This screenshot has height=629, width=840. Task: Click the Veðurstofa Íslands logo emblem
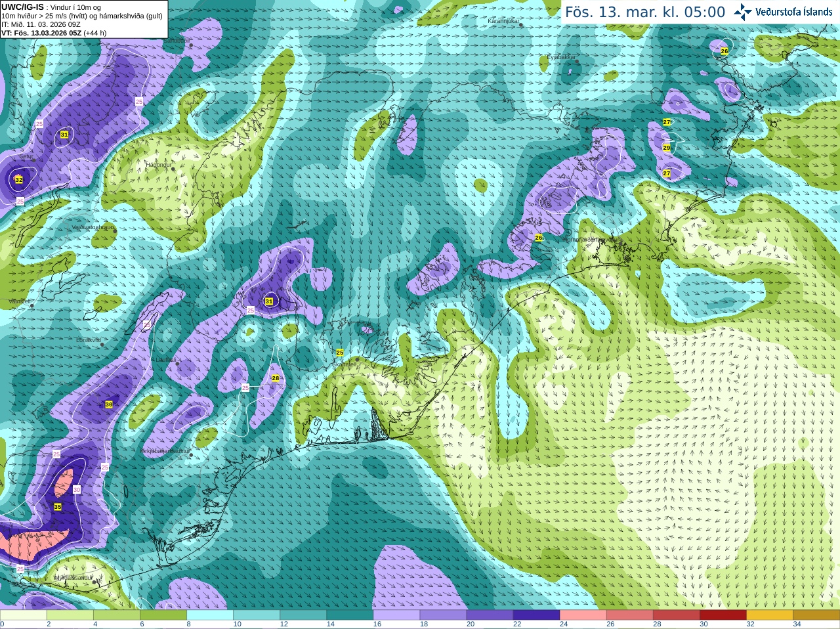point(743,12)
